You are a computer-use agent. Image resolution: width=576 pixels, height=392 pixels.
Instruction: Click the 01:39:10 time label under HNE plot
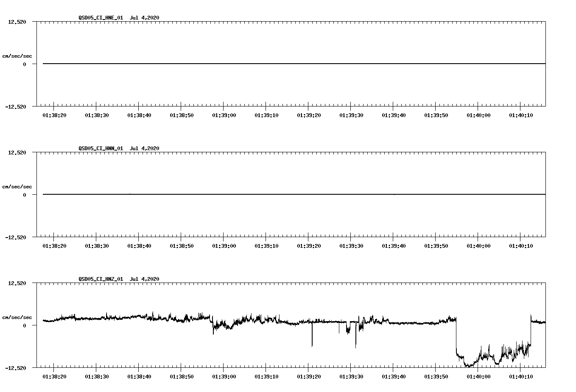click(266, 115)
